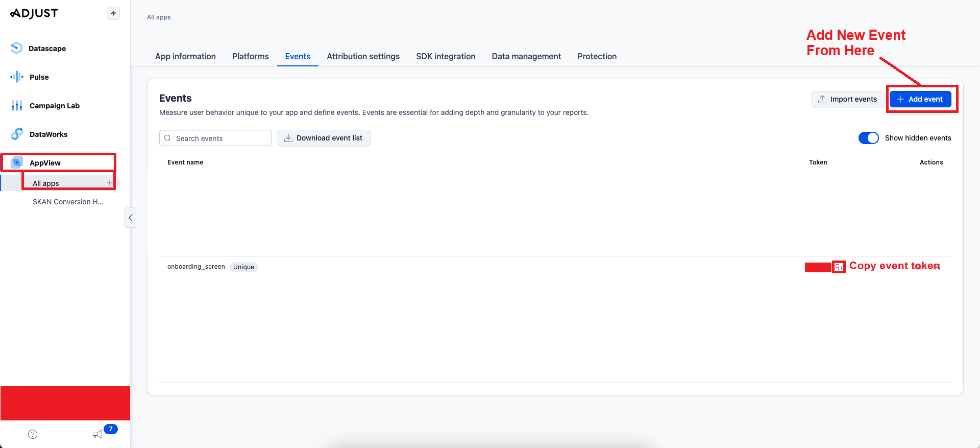
Task: Select the Platforms tab
Action: [250, 56]
